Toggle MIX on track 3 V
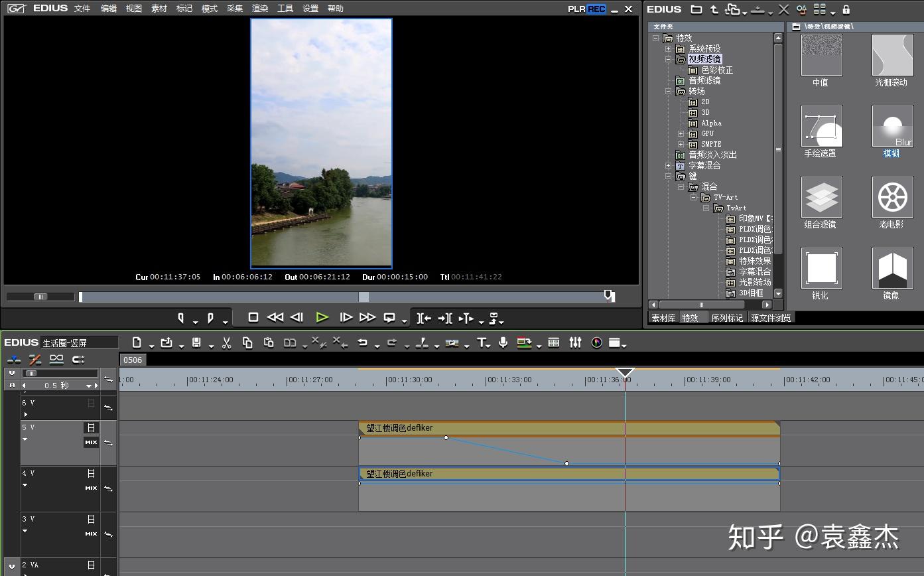924x576 pixels. pos(91,534)
